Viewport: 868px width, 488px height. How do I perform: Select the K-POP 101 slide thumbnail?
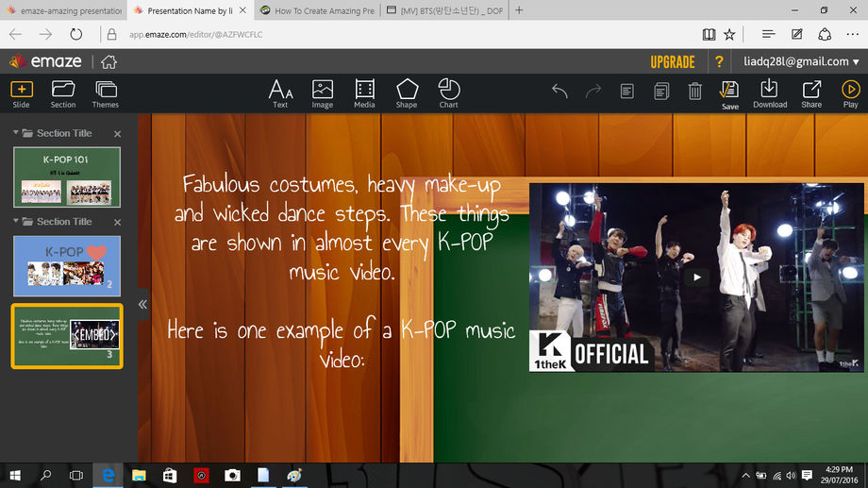click(x=66, y=177)
